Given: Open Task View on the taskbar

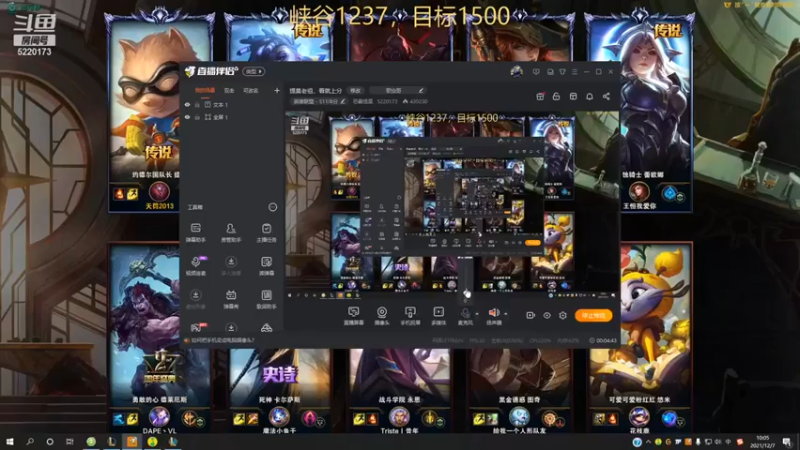Looking at the screenshot, I should pos(69,441).
